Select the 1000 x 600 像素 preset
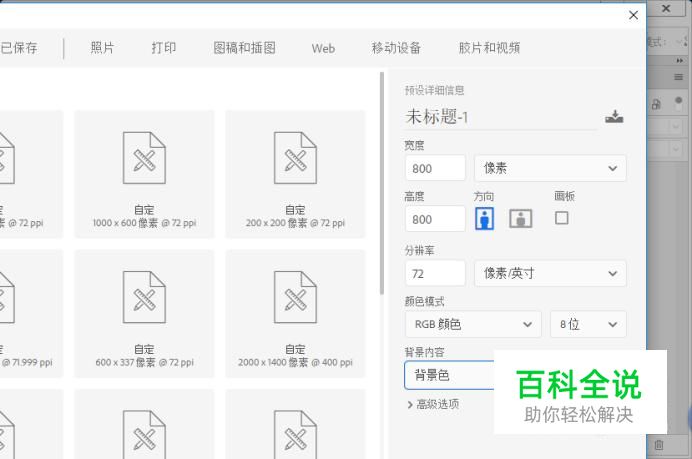This screenshot has width=692, height=459. pyautogui.click(x=144, y=174)
